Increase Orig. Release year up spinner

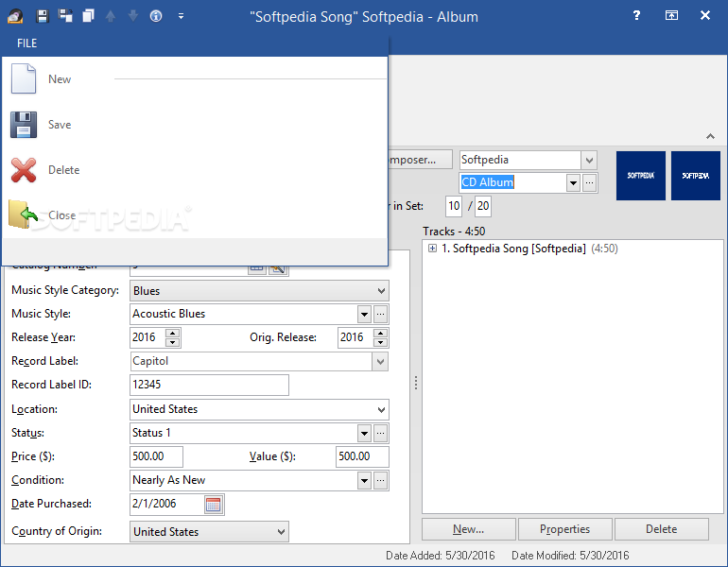tap(380, 333)
